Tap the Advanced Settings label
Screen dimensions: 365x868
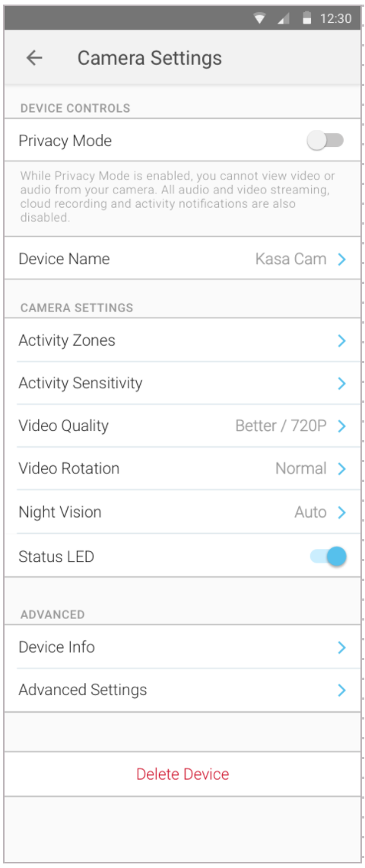tap(83, 691)
